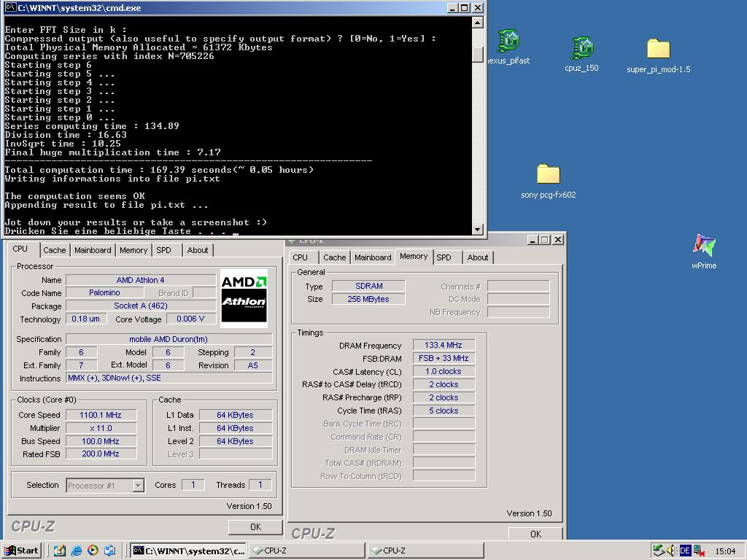The image size is (747, 560).
Task: Switch to the first CPU-Z taskbar button
Action: click(x=307, y=551)
